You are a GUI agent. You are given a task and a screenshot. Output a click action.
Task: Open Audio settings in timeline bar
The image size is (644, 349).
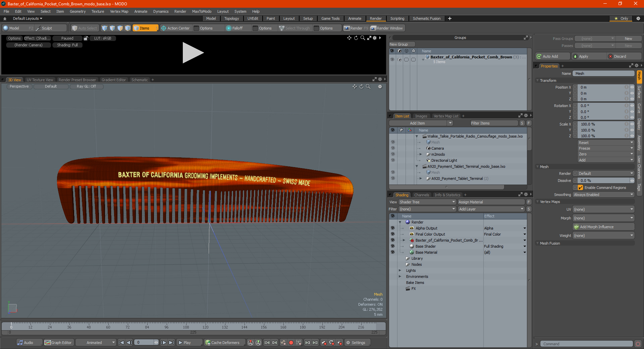pos(29,343)
